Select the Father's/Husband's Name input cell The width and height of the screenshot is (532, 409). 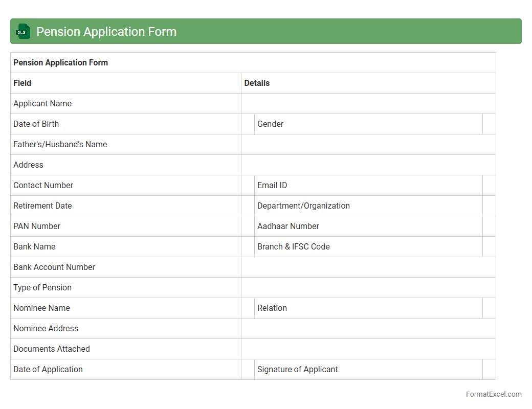(x=368, y=145)
